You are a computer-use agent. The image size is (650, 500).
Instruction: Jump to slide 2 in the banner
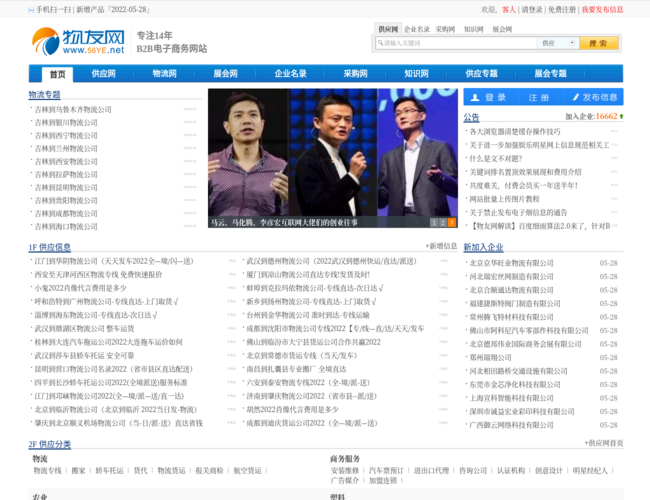[442, 222]
